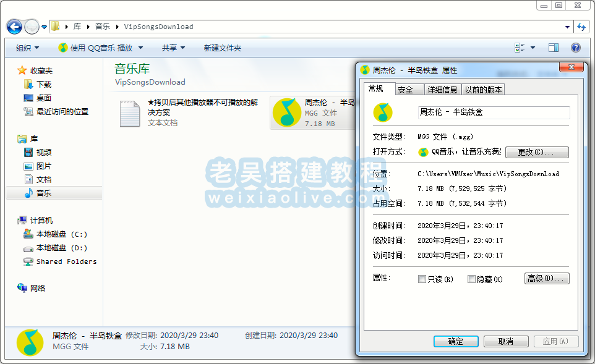The width and height of the screenshot is (595, 364).
Task: Click the location path C:\Users\VMUser\Music\VipSongsDownload
Action: [x=488, y=174]
